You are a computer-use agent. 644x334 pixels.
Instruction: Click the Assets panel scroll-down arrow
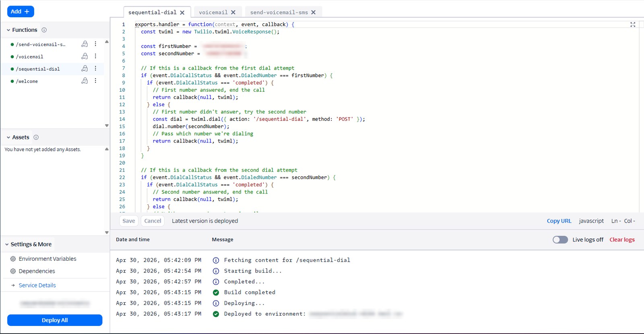click(x=107, y=233)
